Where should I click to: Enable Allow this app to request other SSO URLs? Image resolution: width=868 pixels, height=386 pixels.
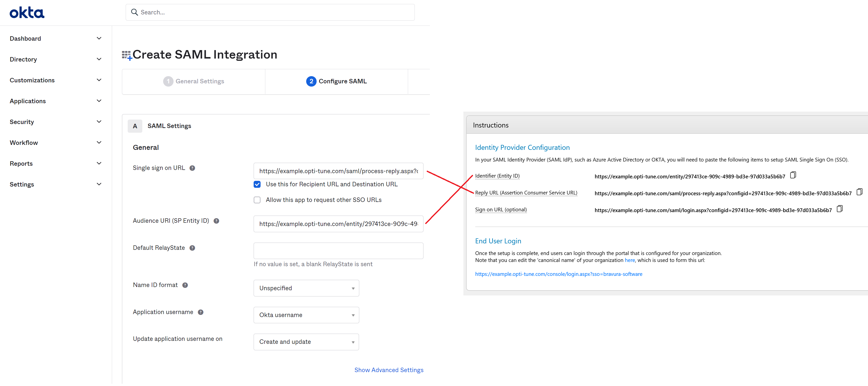[x=257, y=200]
